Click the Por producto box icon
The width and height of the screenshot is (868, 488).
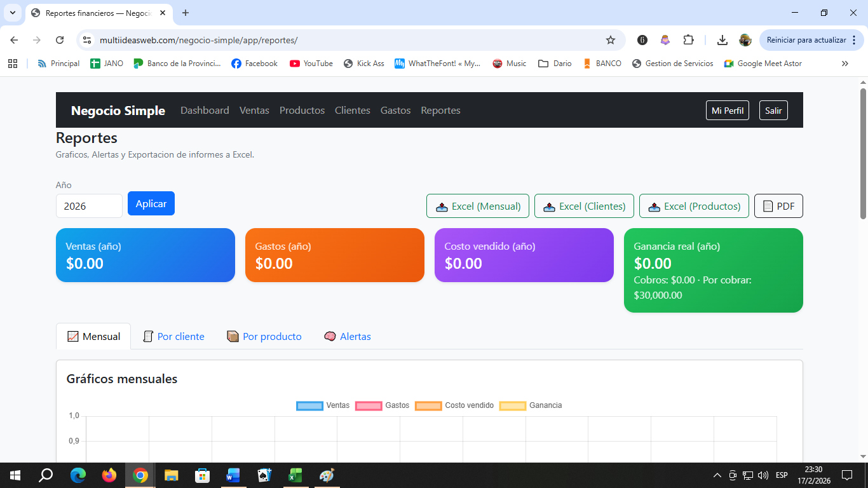(x=233, y=336)
